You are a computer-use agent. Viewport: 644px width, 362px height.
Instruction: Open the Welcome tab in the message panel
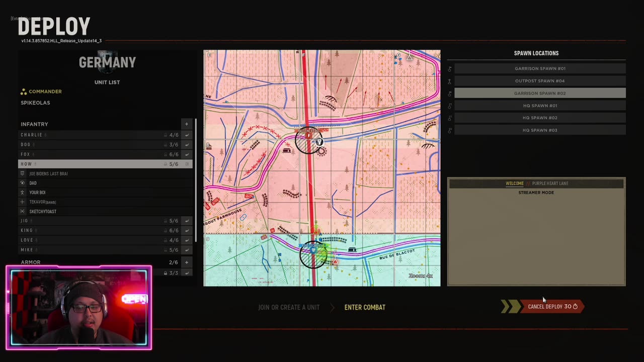click(515, 184)
